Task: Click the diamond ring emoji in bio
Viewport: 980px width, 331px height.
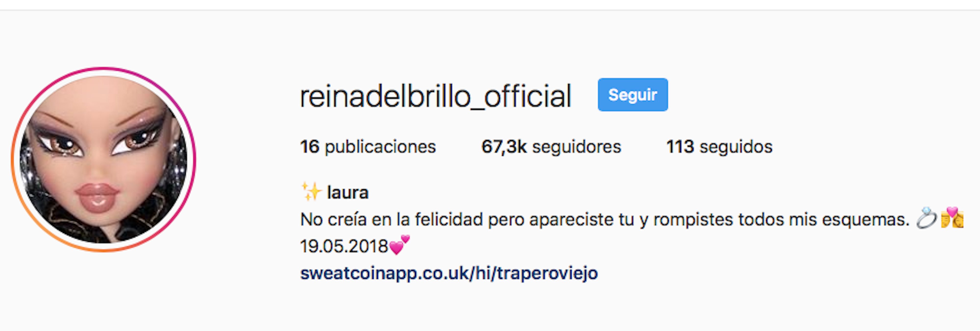Action: point(926,218)
